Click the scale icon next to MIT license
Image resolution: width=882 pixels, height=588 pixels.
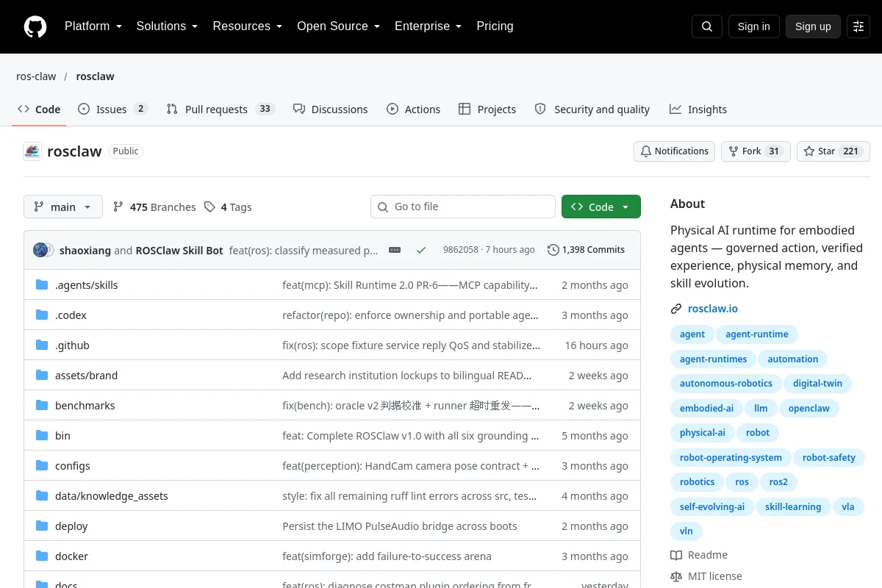[676, 577]
